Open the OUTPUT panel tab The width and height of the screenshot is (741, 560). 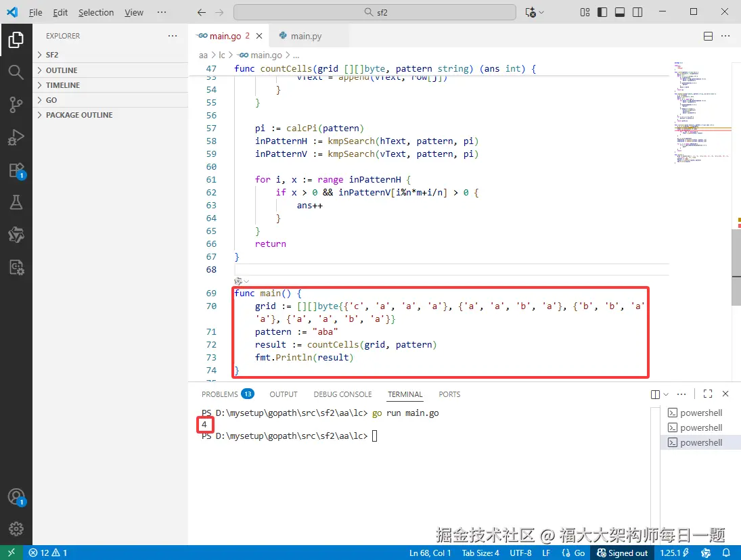pyautogui.click(x=284, y=394)
